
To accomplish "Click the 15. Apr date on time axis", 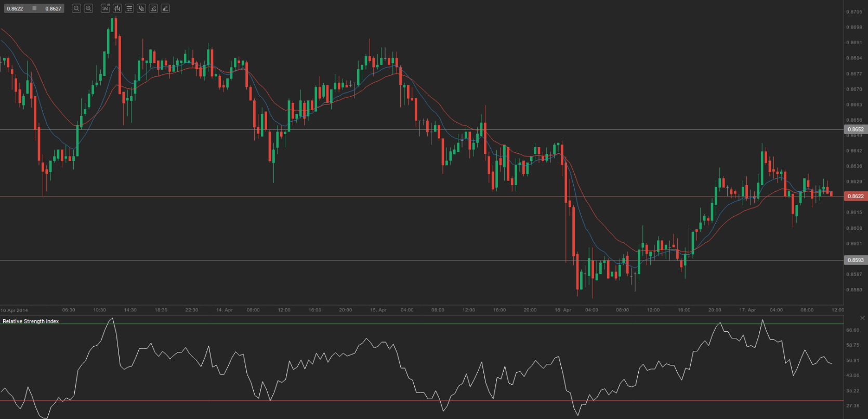I will click(378, 310).
